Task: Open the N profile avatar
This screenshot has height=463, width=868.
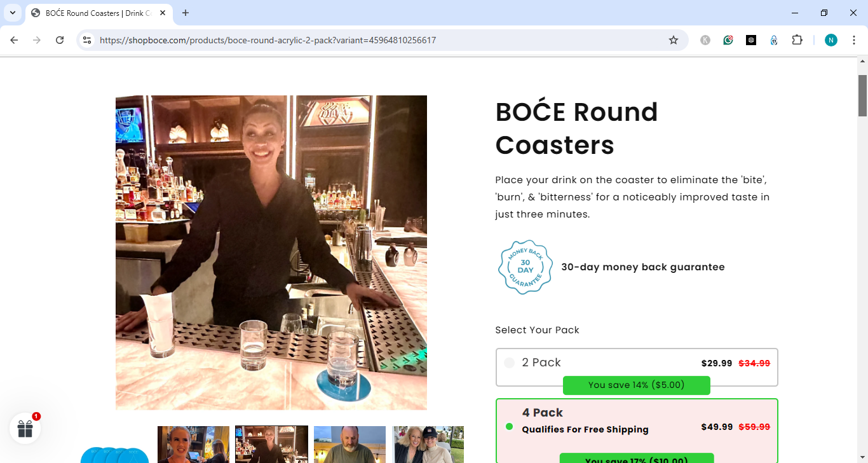Action: pyautogui.click(x=831, y=40)
